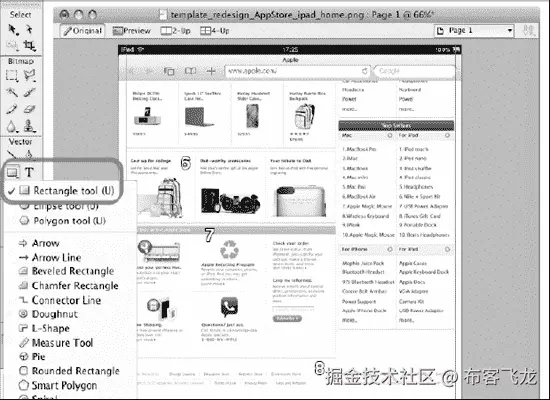
Task: Click 'Mophie Juice Pack' list row
Action: (x=363, y=263)
